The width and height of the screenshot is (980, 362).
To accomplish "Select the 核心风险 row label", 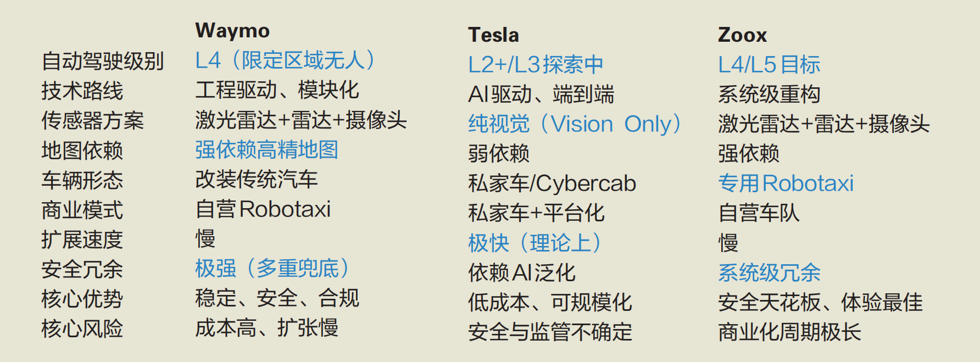I will [x=82, y=328].
